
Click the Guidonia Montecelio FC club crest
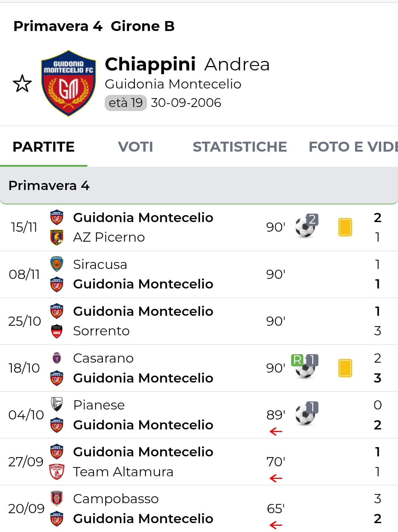69,83
